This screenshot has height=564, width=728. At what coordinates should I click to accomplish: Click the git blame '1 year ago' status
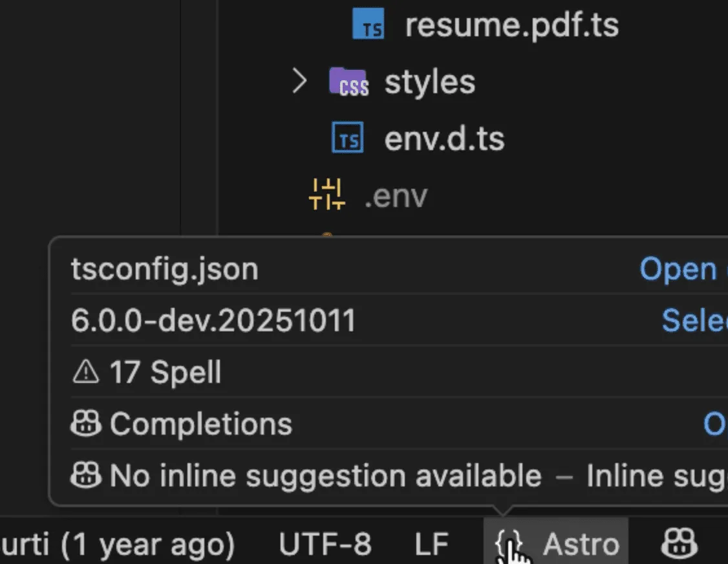pyautogui.click(x=116, y=545)
